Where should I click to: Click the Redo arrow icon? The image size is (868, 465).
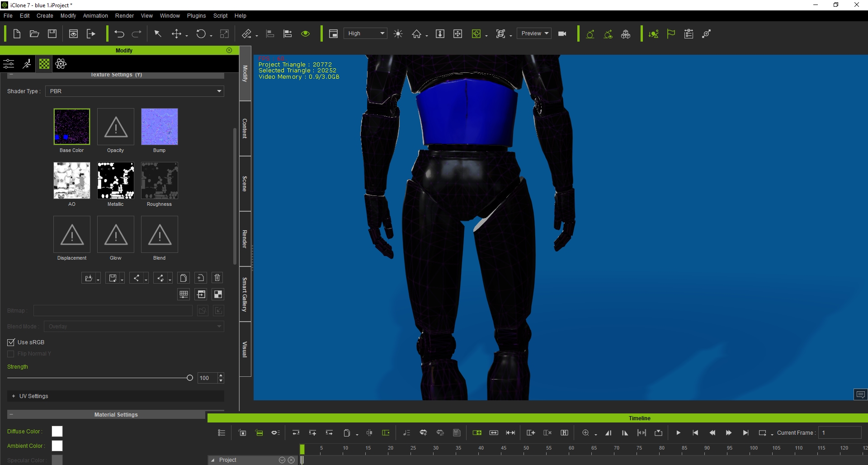tap(137, 34)
